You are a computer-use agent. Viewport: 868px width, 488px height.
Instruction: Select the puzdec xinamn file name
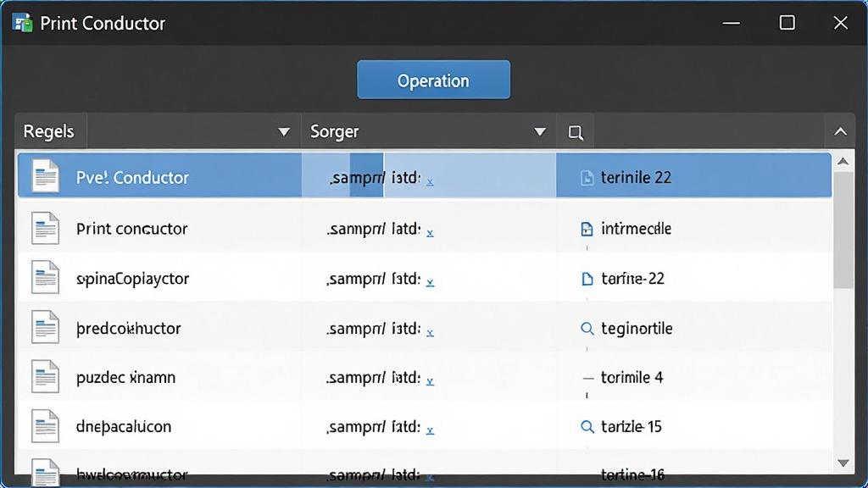click(x=125, y=377)
